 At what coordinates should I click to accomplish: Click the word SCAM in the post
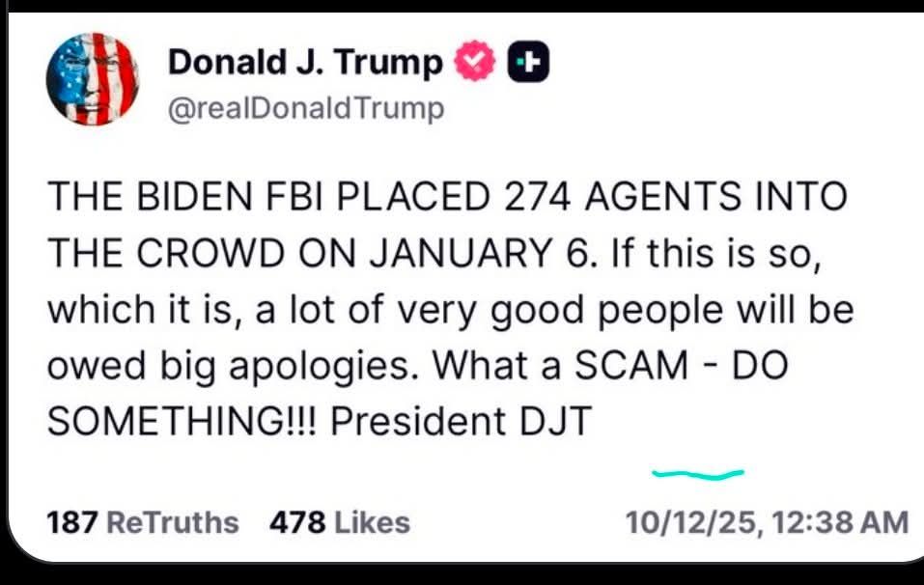click(631, 365)
